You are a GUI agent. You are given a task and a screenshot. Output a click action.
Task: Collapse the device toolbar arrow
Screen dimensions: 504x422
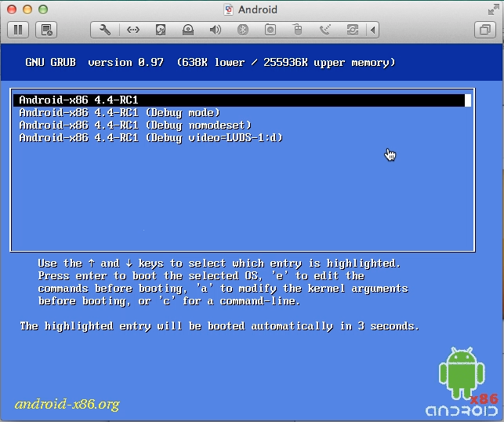click(373, 30)
